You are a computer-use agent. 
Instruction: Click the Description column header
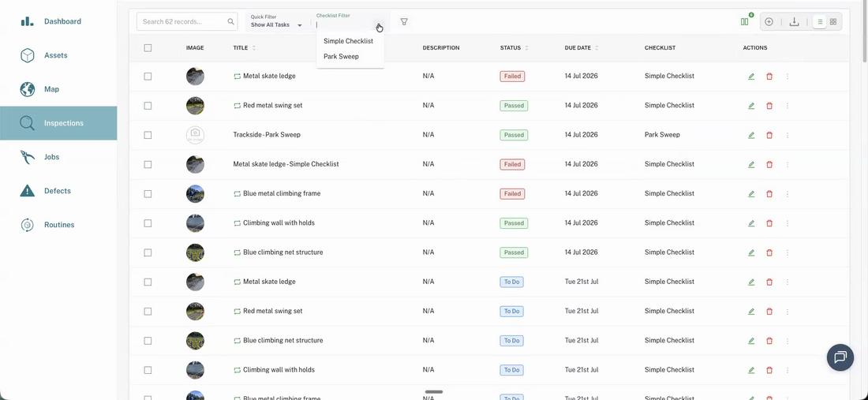(x=440, y=48)
